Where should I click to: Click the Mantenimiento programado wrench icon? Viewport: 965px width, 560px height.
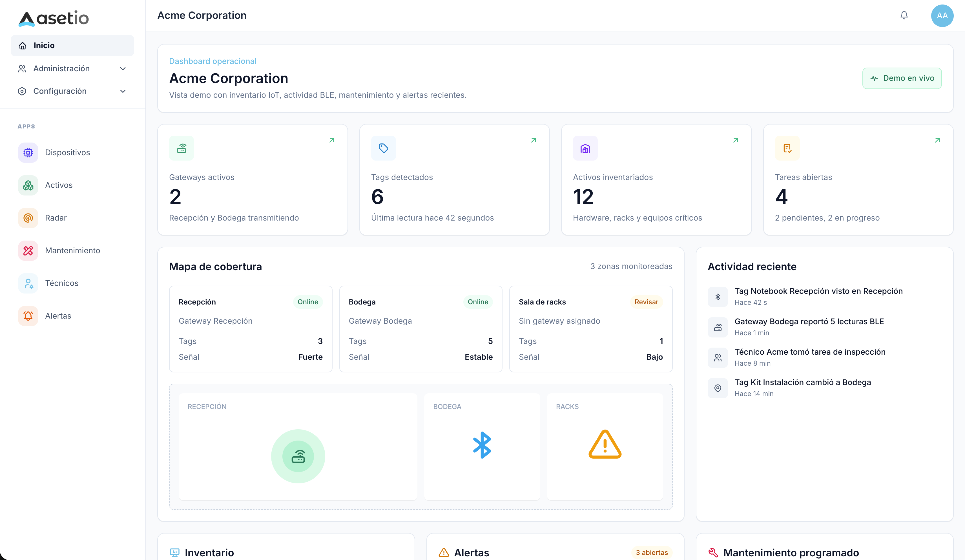pyautogui.click(x=713, y=552)
